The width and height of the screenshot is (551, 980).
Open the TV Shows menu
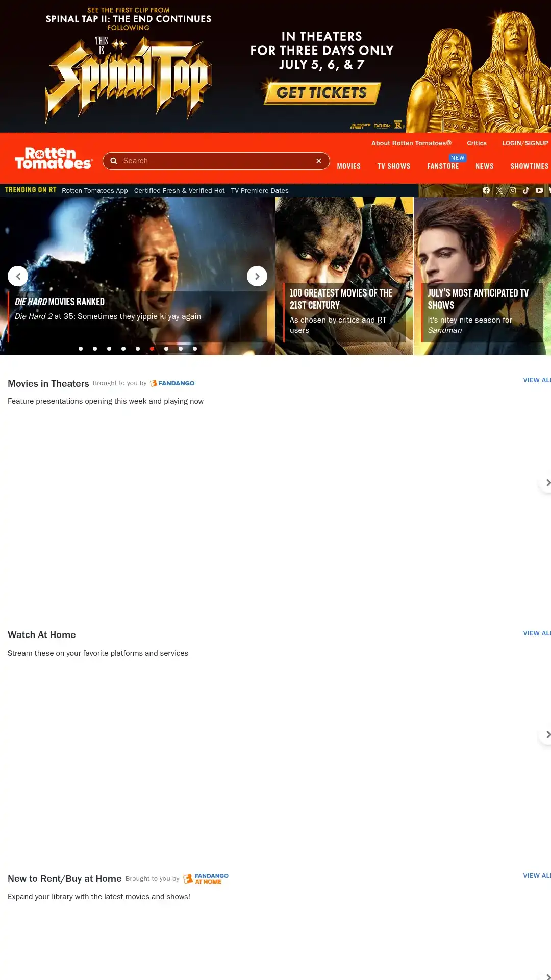coord(394,166)
